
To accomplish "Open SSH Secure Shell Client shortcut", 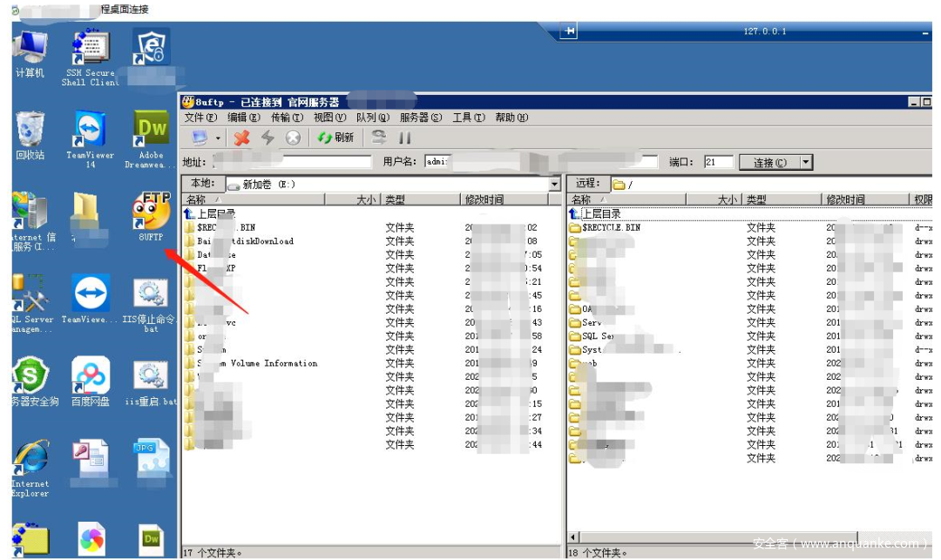I will (91, 57).
